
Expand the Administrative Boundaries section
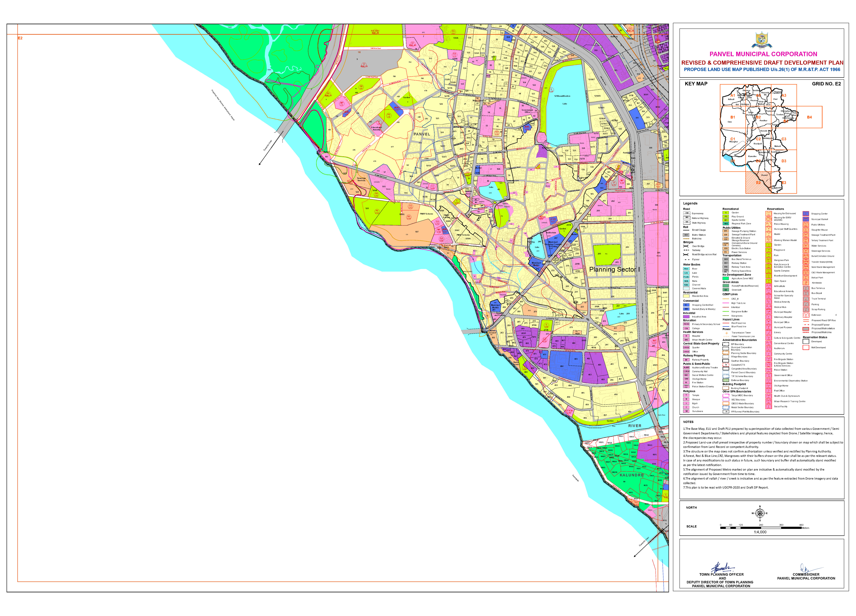pyautogui.click(x=740, y=340)
